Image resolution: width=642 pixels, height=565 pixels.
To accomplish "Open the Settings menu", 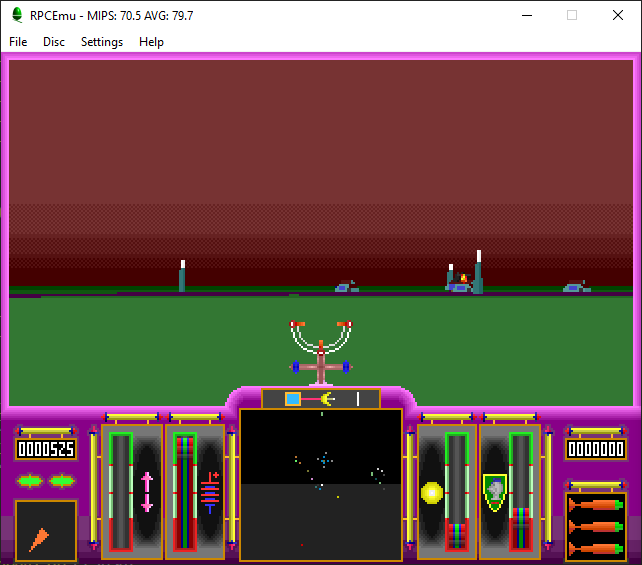I will click(x=102, y=42).
